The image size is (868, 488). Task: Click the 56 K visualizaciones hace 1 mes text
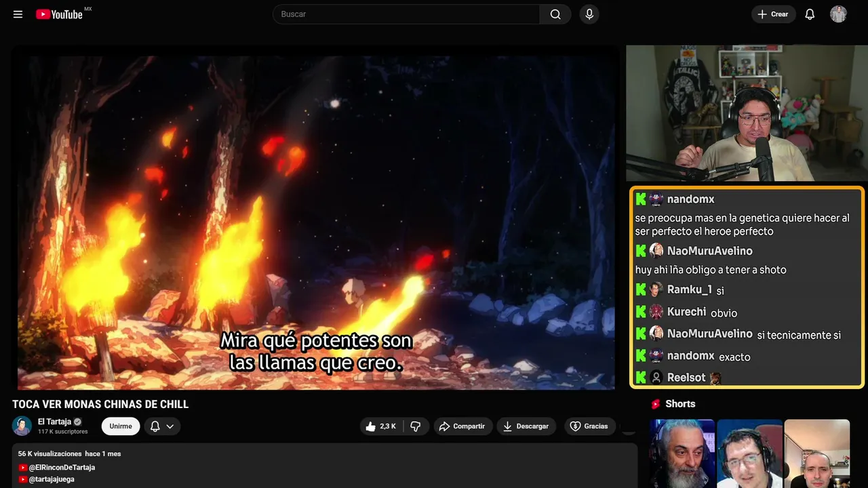[70, 453]
